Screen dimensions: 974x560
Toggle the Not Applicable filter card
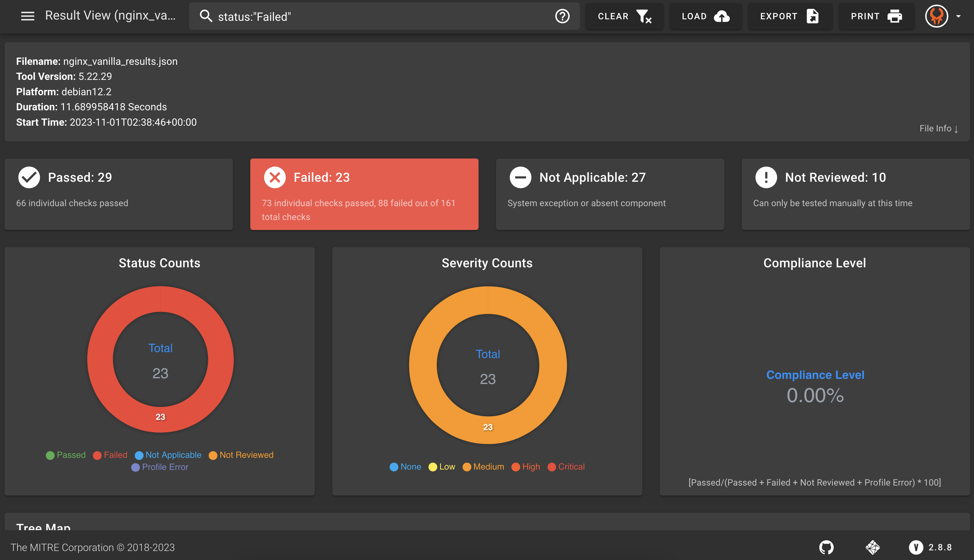pos(610,194)
